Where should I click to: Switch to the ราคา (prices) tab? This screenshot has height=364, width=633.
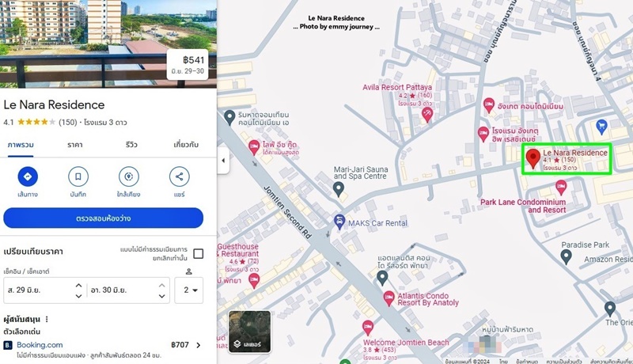click(x=75, y=145)
